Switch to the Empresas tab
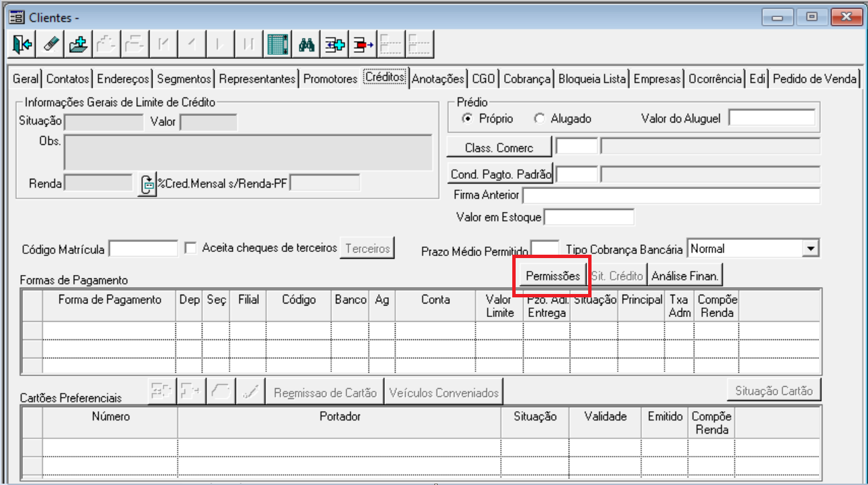This screenshot has height=485, width=868. coord(657,79)
